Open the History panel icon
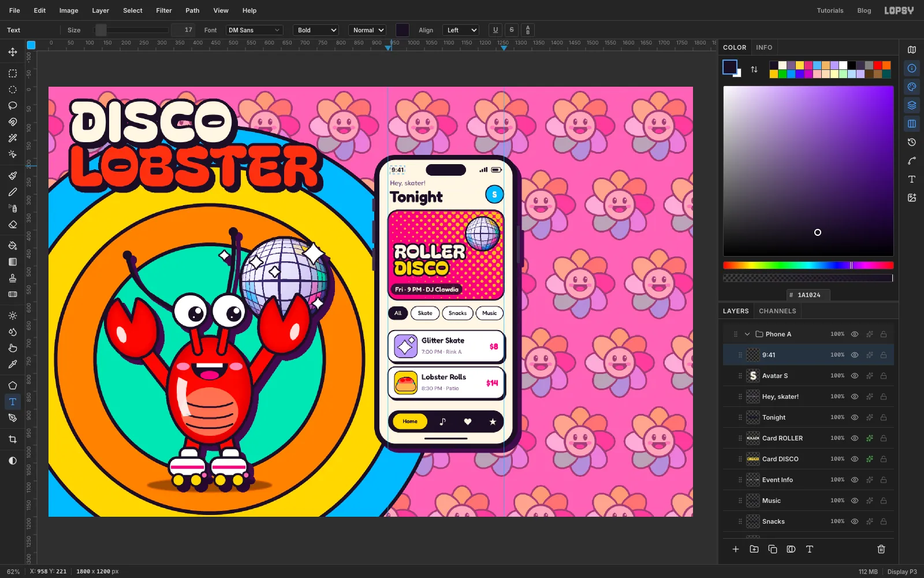 coord(912,142)
